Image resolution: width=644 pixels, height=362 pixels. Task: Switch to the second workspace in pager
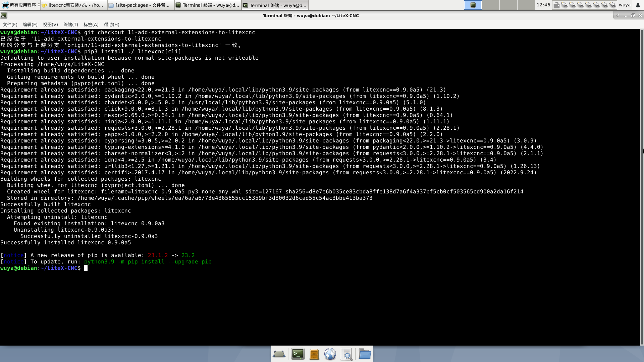(491, 5)
